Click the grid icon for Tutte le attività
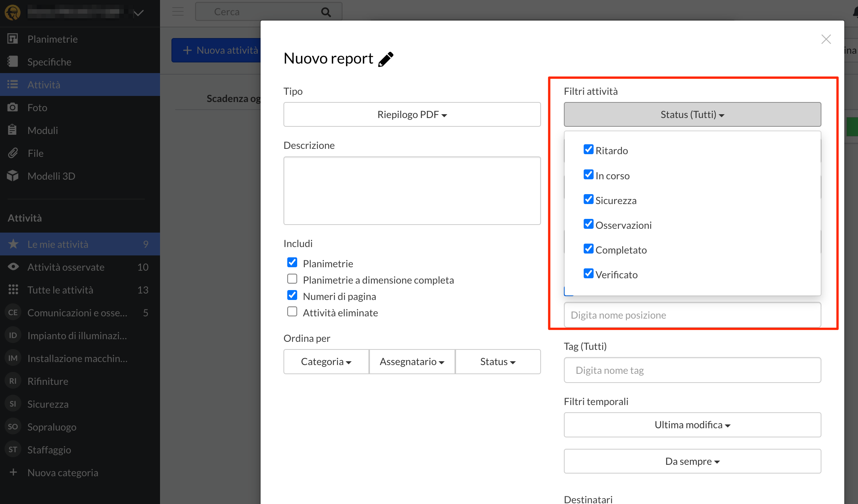The width and height of the screenshot is (858, 504). tap(13, 290)
